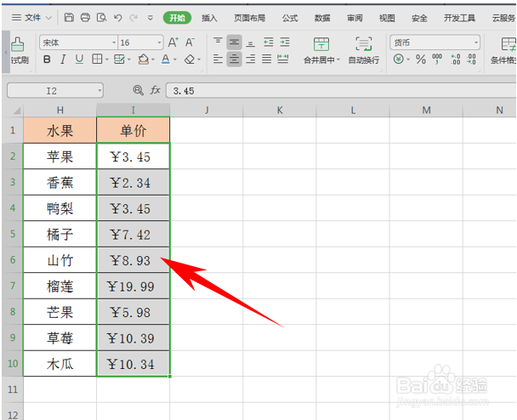Switch to the 开始 tab
Screen dimensions: 517x420
point(178,18)
